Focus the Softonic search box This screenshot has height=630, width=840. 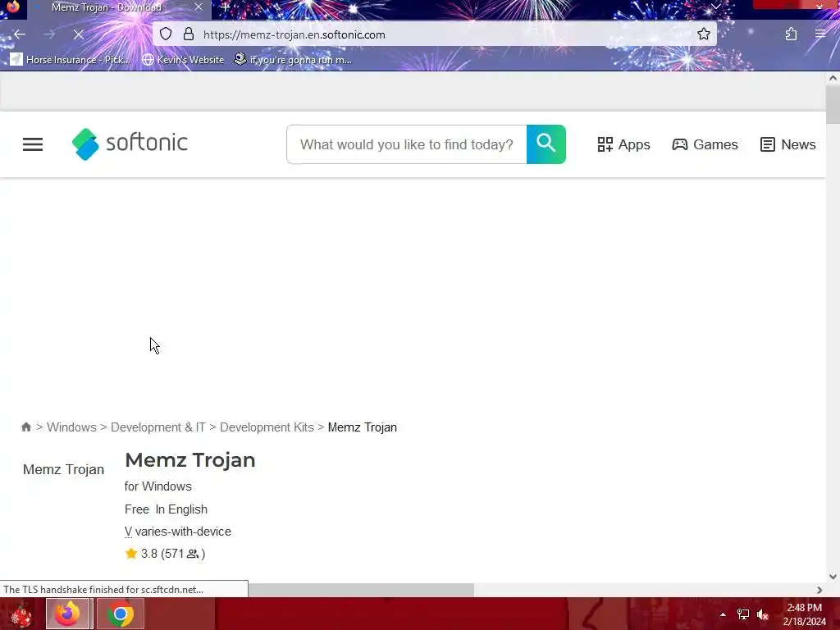407,144
